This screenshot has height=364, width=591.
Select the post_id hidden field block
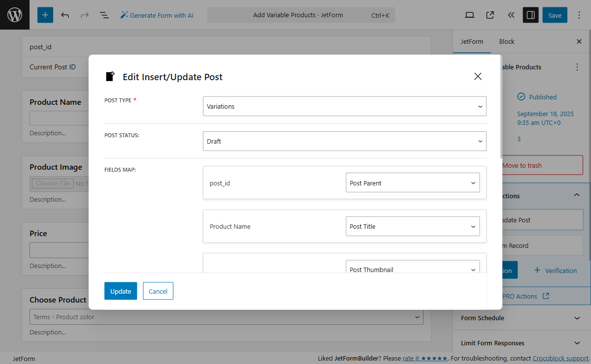pos(227,47)
